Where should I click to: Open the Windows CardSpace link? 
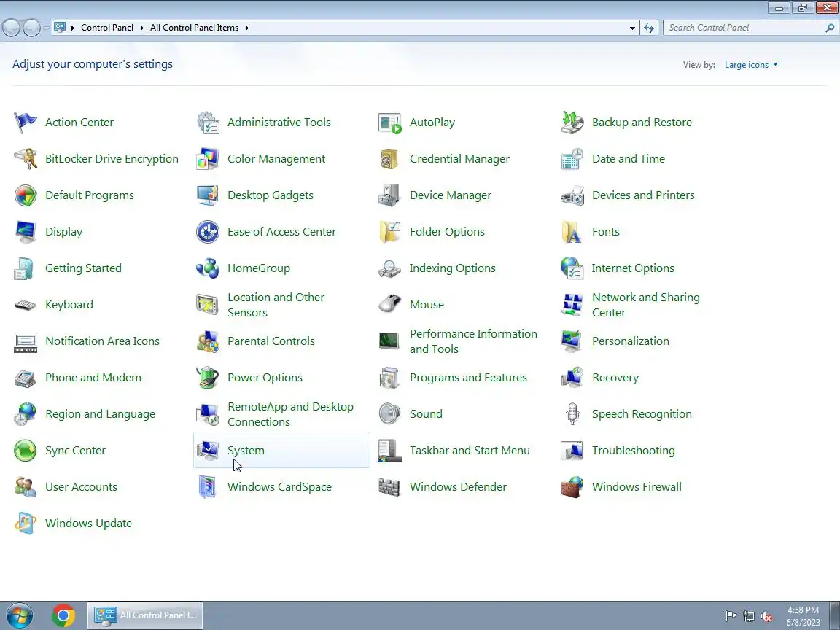280,487
